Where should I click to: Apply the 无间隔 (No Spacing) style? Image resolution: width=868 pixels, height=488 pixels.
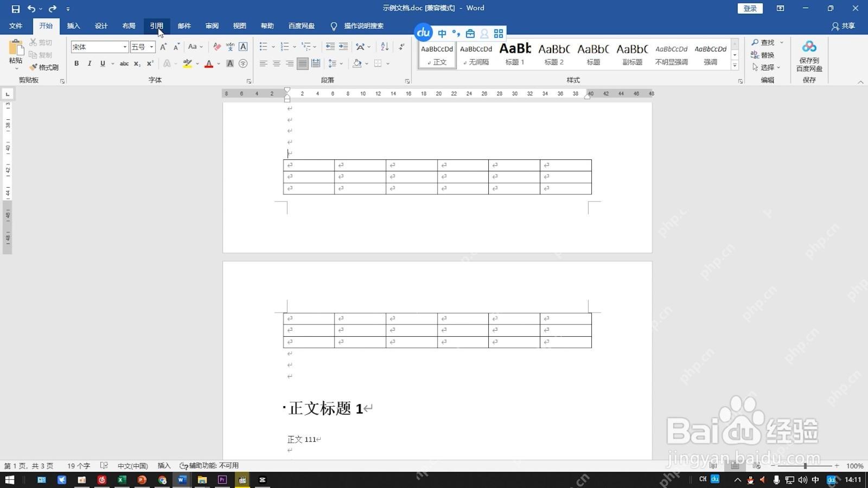476,54
